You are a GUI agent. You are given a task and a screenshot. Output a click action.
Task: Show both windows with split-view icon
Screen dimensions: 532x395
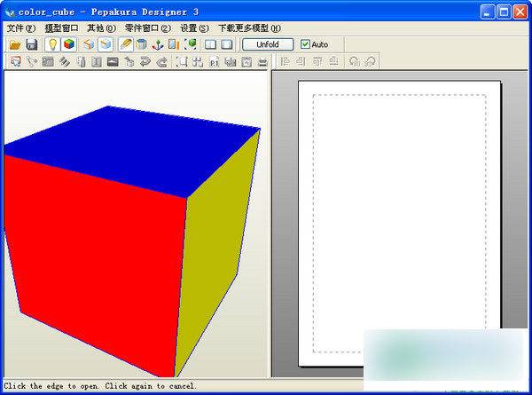click(211, 44)
